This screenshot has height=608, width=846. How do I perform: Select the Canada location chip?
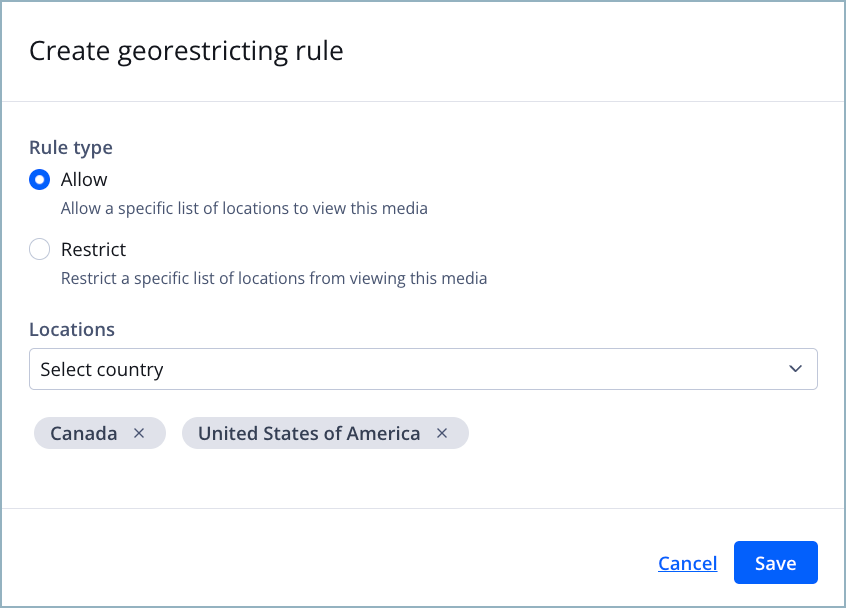pos(85,433)
